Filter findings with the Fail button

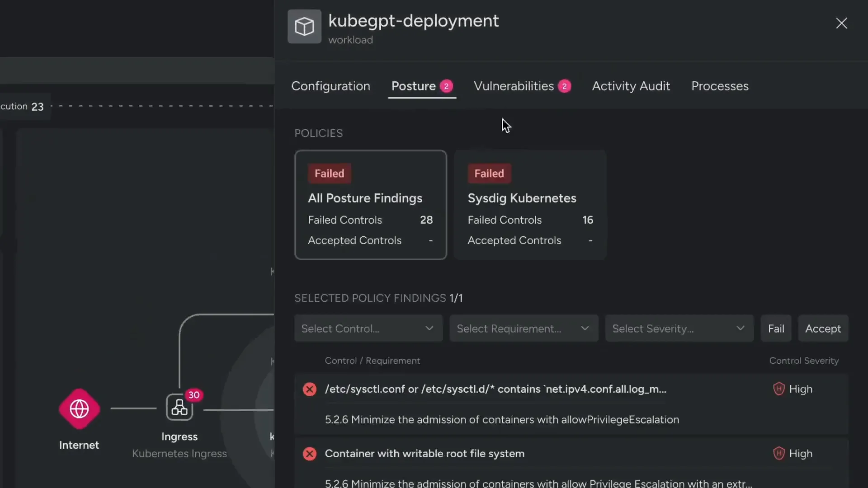click(x=776, y=328)
